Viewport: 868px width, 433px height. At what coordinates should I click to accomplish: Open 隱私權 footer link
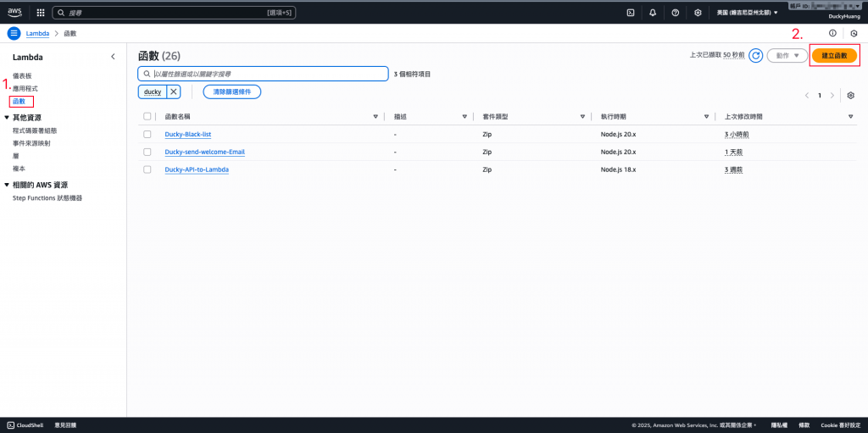tap(780, 425)
